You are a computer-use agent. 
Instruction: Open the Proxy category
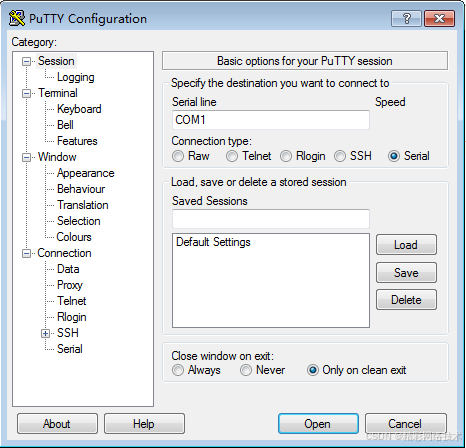[70, 285]
